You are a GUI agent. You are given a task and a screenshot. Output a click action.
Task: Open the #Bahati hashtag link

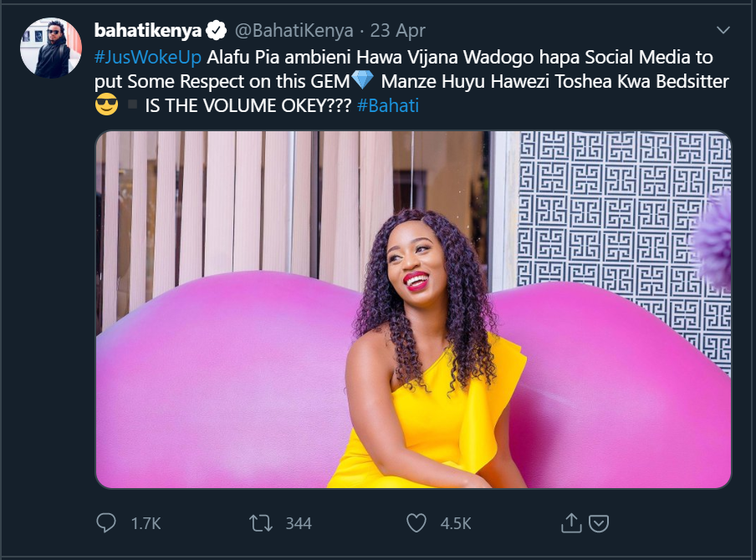[x=387, y=108]
